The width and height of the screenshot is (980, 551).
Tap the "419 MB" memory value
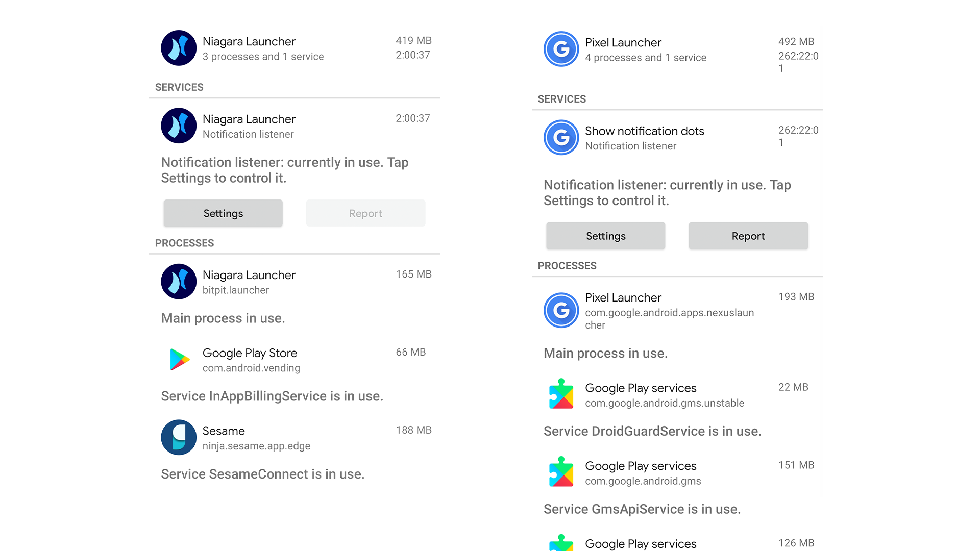coord(414,41)
